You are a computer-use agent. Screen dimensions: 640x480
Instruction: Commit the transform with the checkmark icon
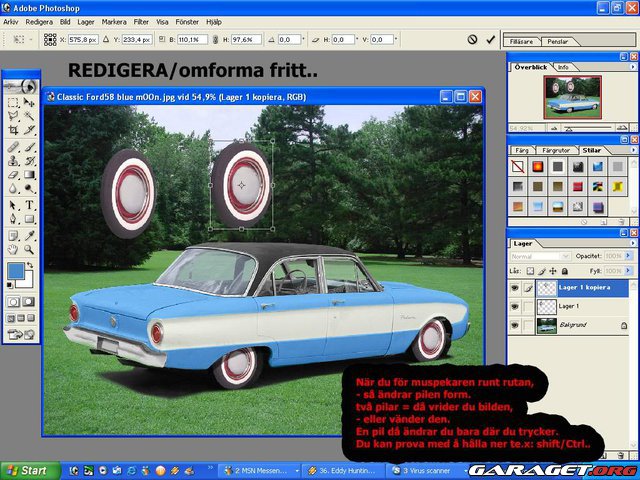click(x=490, y=40)
